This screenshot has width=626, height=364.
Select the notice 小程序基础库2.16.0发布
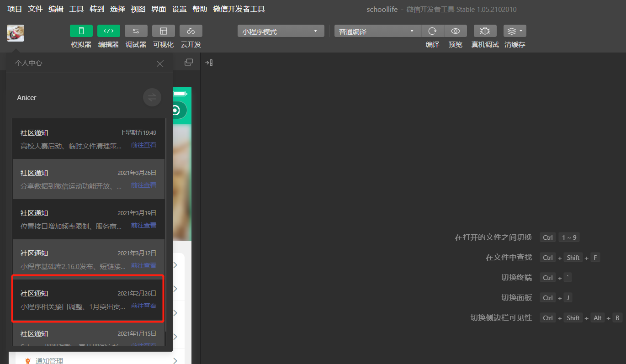coord(89,259)
